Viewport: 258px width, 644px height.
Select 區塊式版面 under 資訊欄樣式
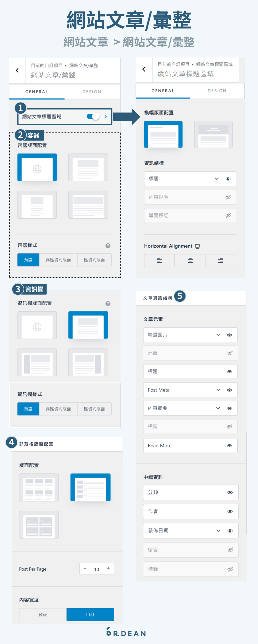(94, 409)
